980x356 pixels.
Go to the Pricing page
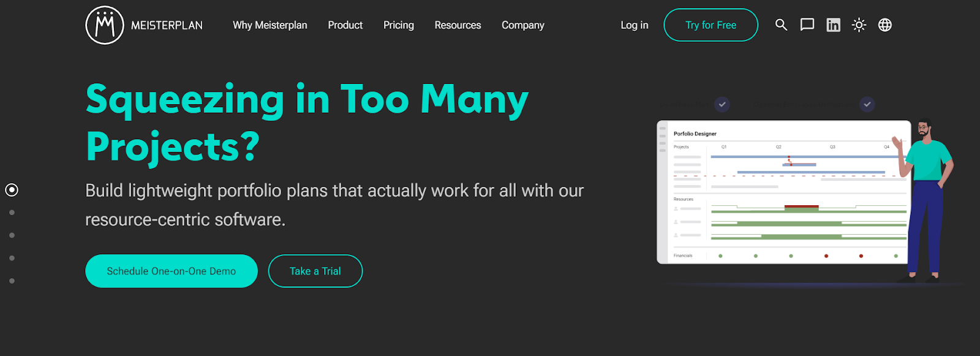tap(398, 25)
